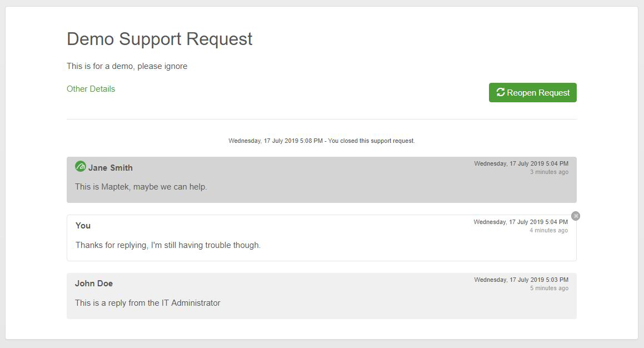Click the closed support request status line
Screen dimensions: 644x348
point(321,141)
